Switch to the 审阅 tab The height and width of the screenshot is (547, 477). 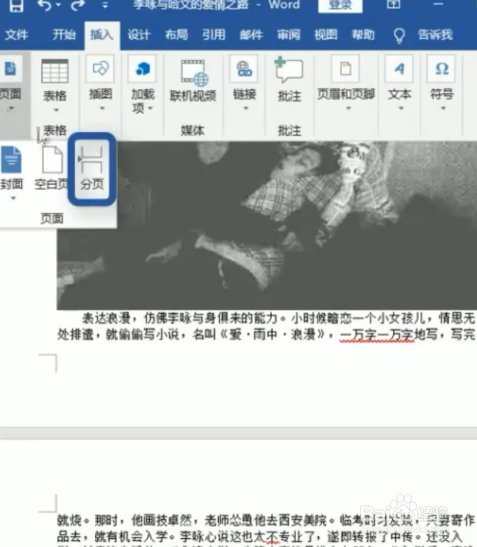point(289,35)
